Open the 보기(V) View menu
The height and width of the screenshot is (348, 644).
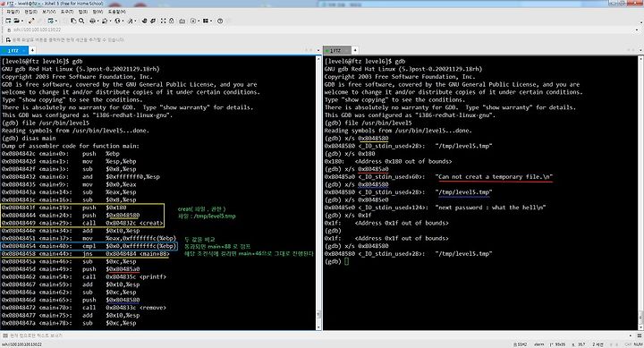tap(48, 12)
